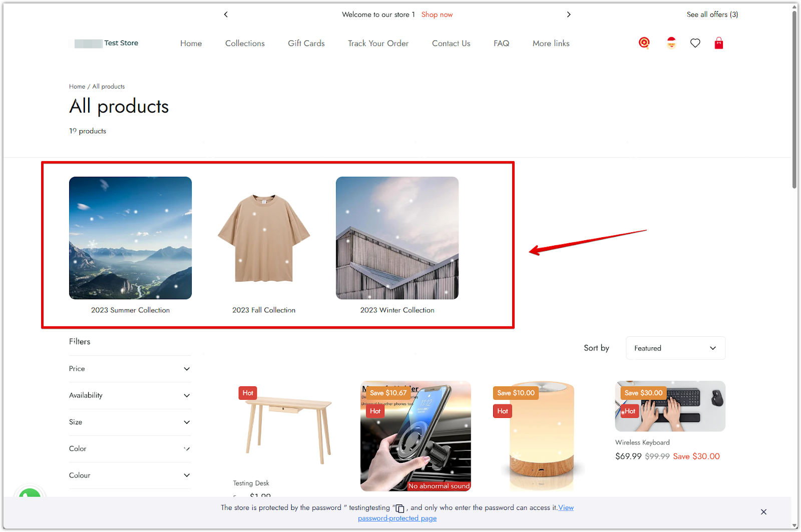Open the Wireless Keyboard product image

(x=670, y=406)
